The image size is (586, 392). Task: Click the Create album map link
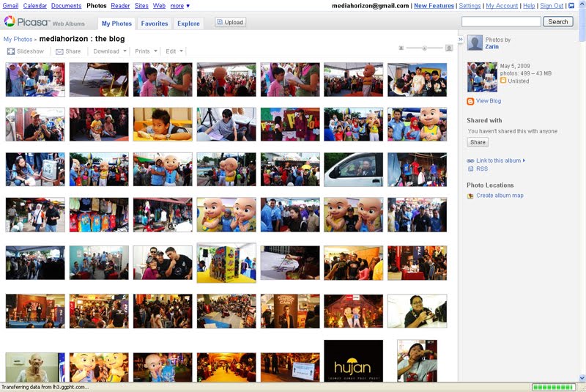[500, 196]
